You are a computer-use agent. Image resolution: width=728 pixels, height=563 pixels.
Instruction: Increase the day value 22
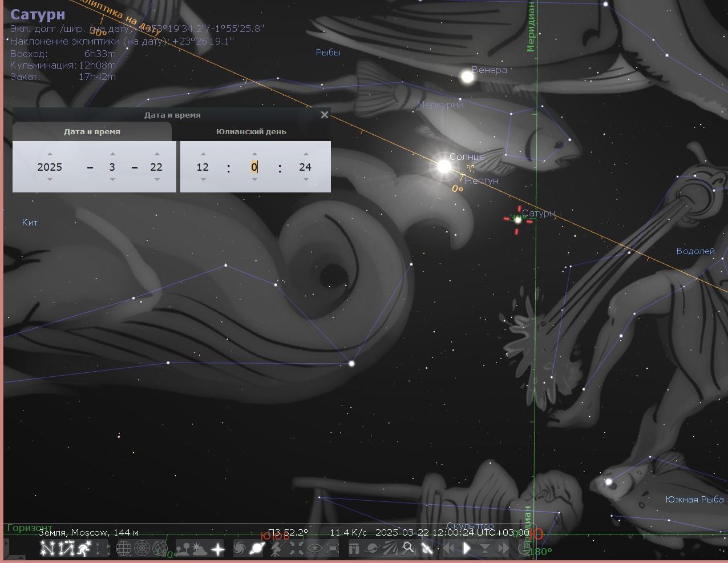click(157, 154)
